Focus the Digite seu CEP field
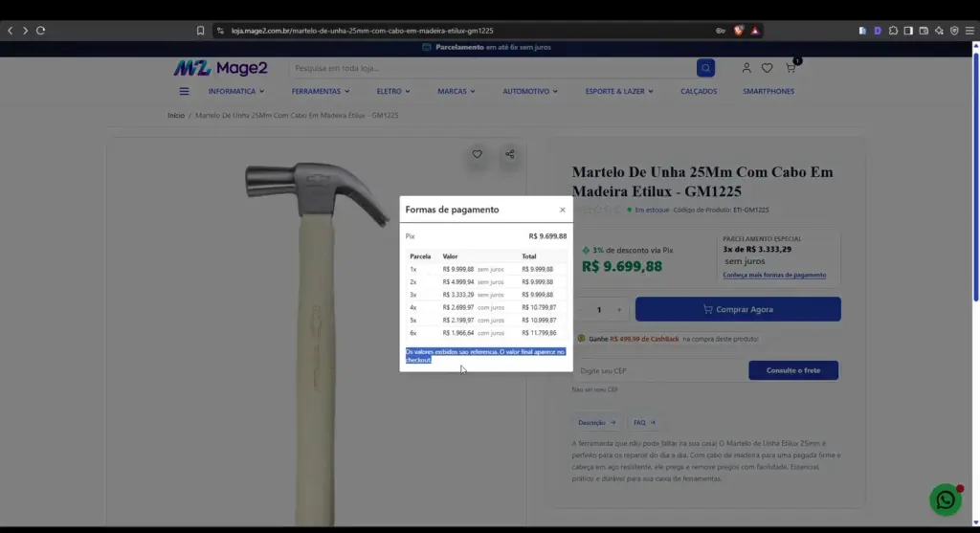This screenshot has width=980, height=533. pyautogui.click(x=660, y=370)
